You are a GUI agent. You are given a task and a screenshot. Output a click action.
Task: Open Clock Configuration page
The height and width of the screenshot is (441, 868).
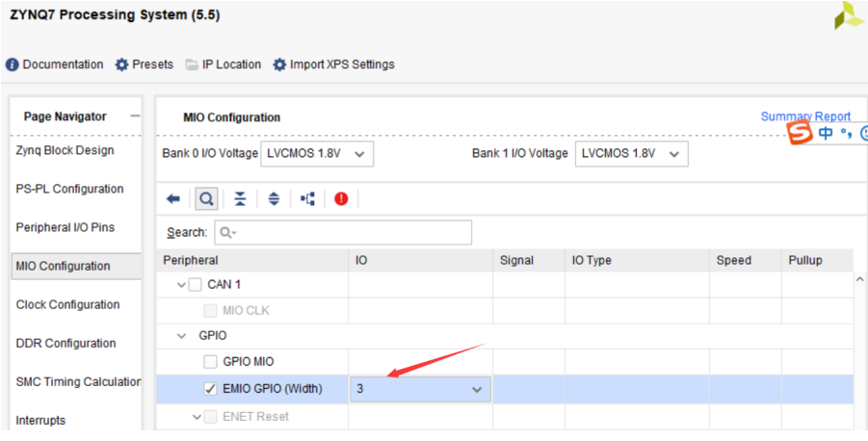point(67,305)
